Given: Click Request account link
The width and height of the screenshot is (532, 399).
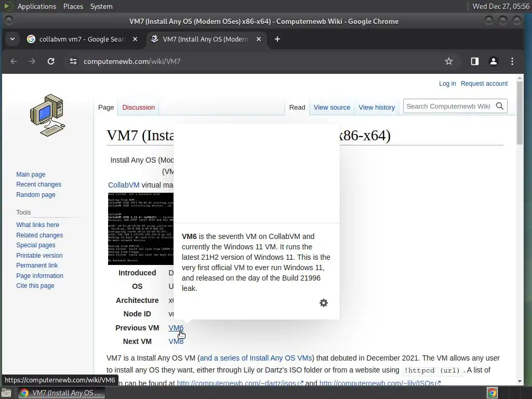Looking at the screenshot, I should (x=484, y=84).
